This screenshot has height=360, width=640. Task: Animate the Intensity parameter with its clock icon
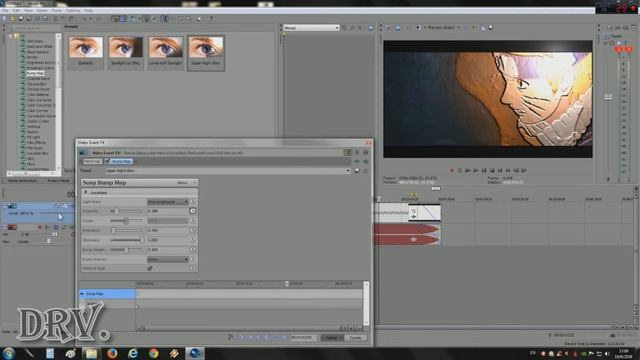click(x=193, y=211)
